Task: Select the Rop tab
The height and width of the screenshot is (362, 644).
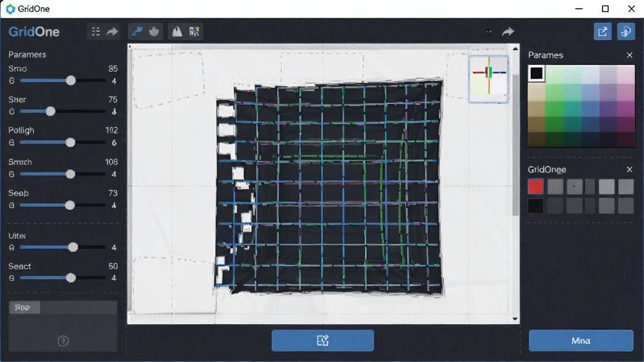Action: pos(25,307)
